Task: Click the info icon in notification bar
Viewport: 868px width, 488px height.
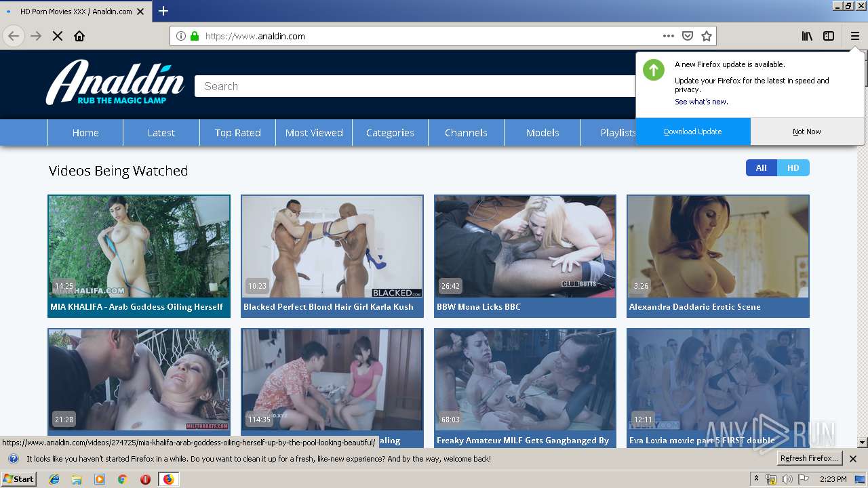Action: [13, 459]
